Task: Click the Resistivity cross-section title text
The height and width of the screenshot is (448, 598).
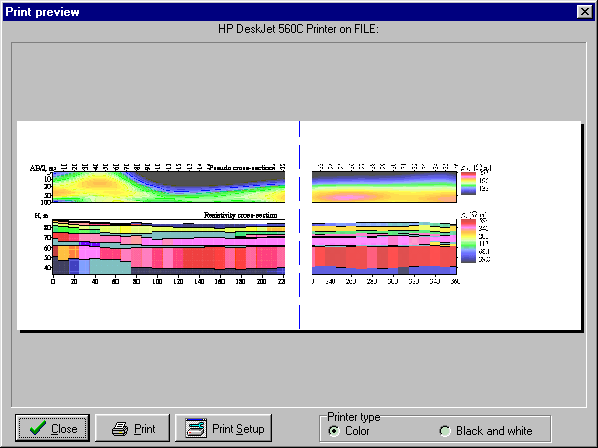Action: pos(240,215)
